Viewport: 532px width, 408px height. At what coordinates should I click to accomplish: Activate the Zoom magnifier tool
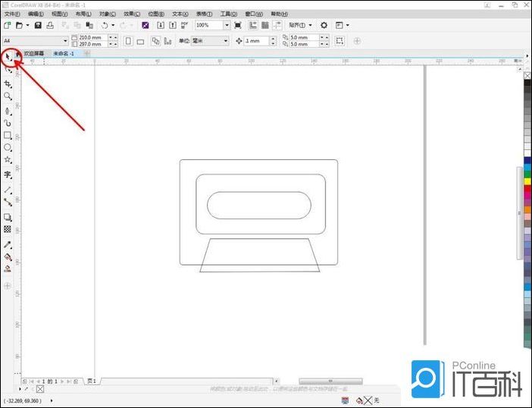[8, 96]
